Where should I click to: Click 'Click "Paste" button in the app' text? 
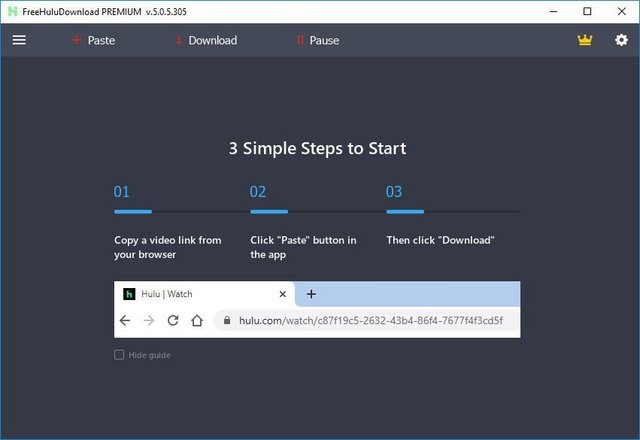[303, 247]
